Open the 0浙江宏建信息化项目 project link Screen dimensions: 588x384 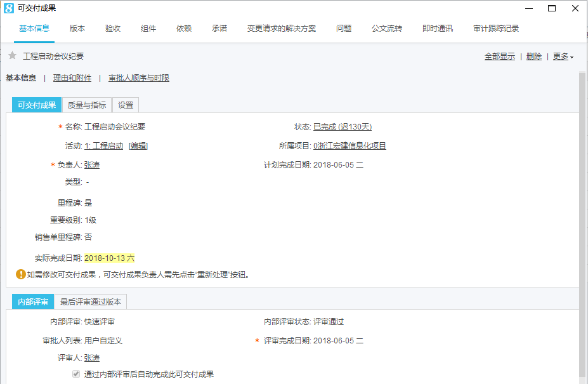tap(350, 146)
